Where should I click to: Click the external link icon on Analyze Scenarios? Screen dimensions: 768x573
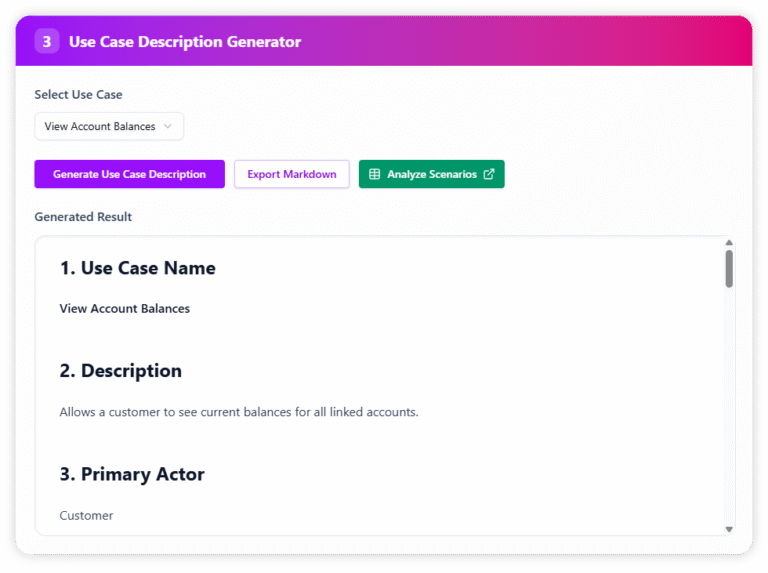[489, 174]
